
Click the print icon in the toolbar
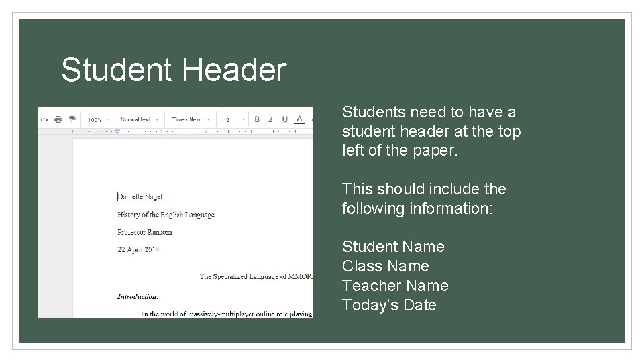point(58,119)
